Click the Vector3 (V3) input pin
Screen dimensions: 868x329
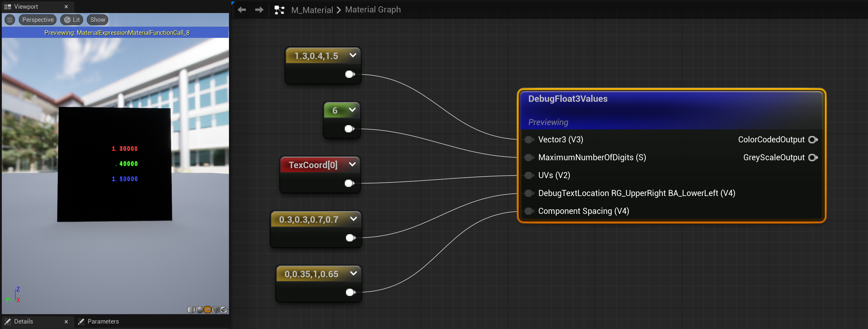pos(529,140)
